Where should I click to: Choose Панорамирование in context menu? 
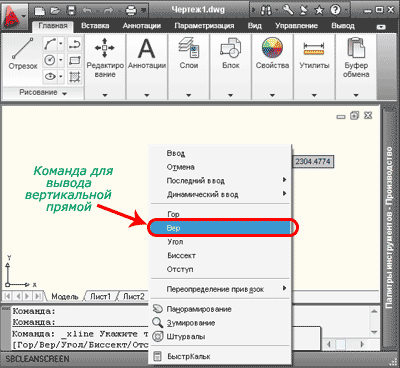[220, 309]
